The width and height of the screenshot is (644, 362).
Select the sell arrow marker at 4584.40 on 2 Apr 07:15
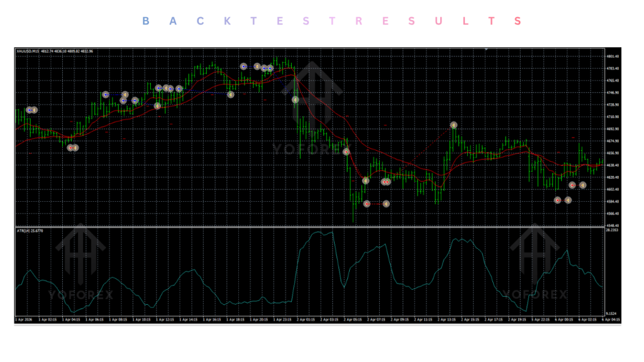tap(367, 204)
